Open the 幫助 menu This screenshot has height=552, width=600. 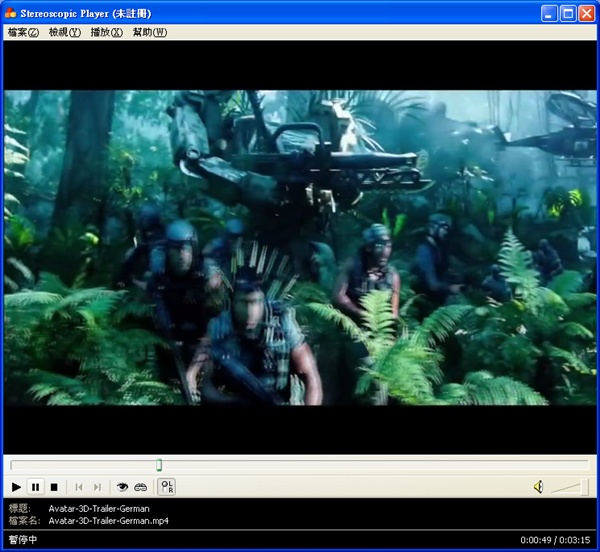pos(150,32)
